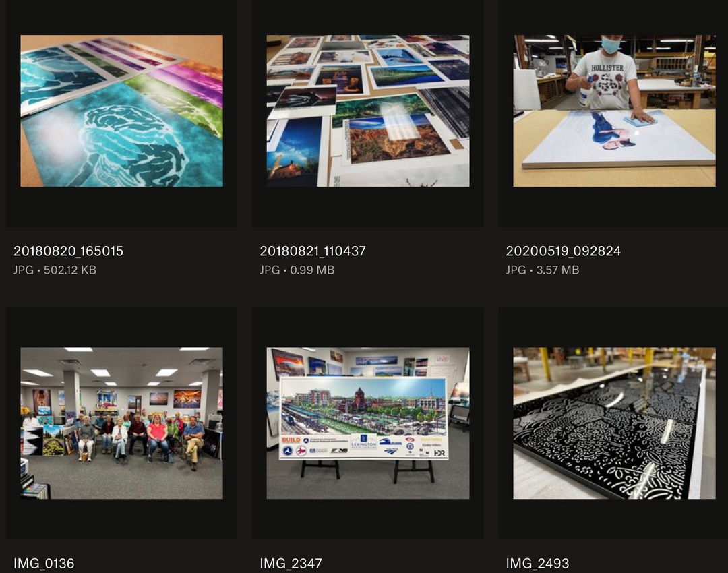
Task: Open the Lexington panoramic sign thumbnail
Action: [368, 423]
